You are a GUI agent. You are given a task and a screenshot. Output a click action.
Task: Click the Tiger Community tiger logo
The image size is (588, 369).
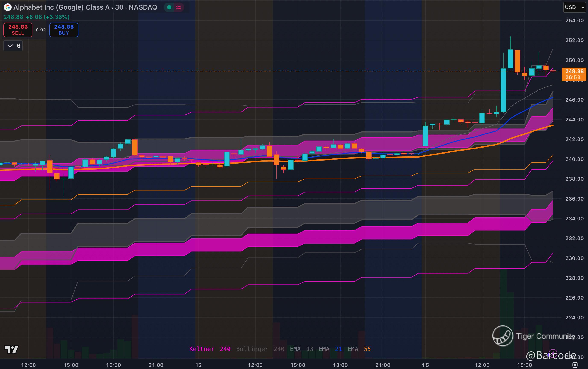pos(503,336)
